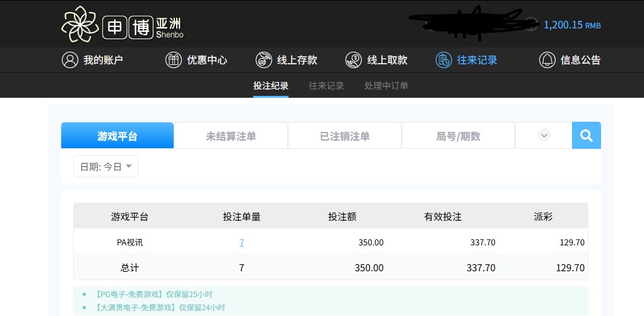Expand more filters with the circled chevron
Viewport: 644px width, 316px height.
[544, 135]
